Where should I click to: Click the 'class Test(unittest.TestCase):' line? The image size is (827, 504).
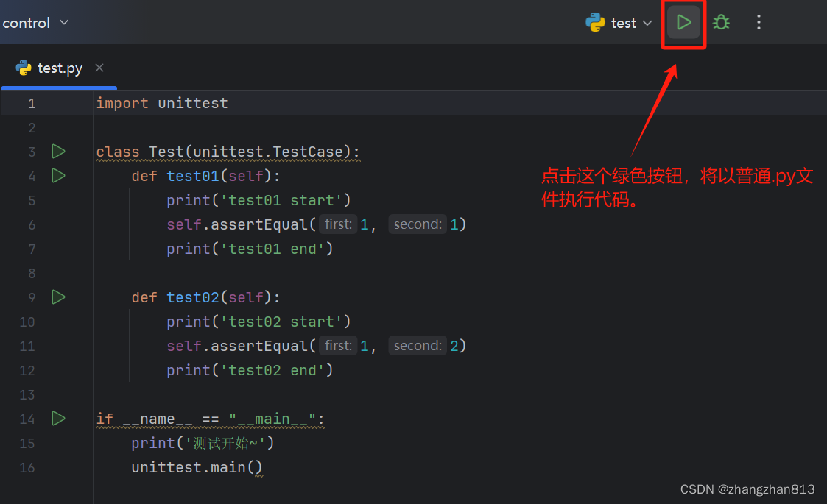(228, 152)
